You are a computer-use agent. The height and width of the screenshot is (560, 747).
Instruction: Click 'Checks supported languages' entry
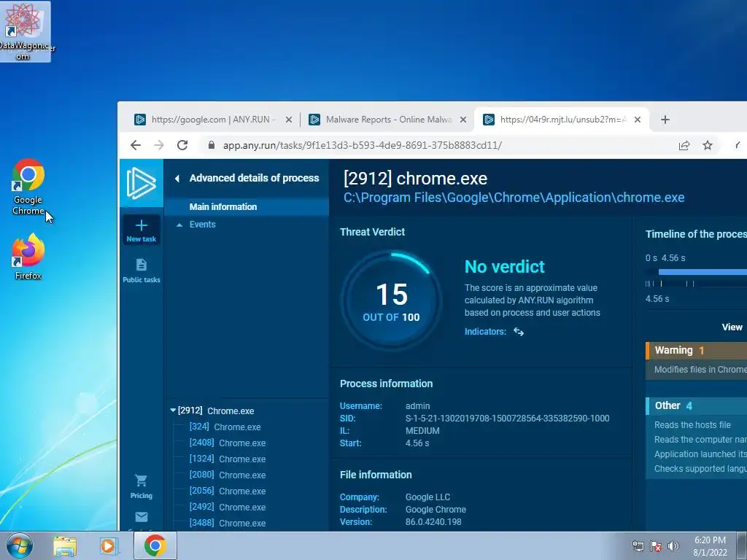point(700,469)
